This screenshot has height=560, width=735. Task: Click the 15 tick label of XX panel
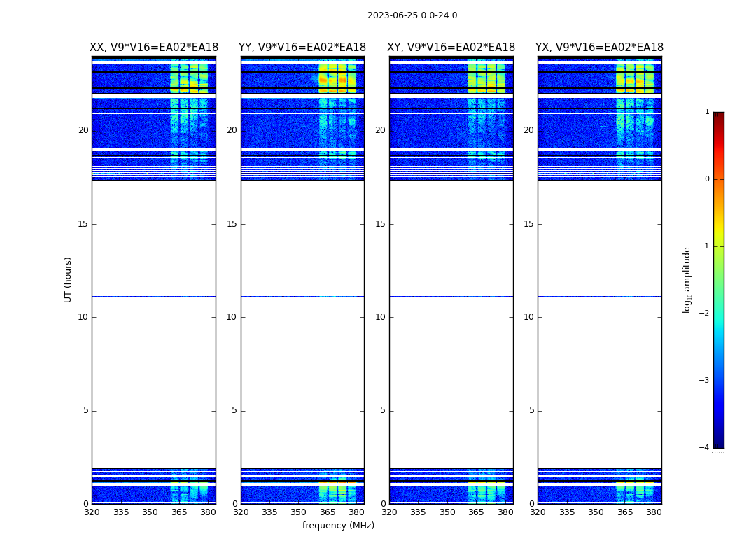[x=83, y=224]
